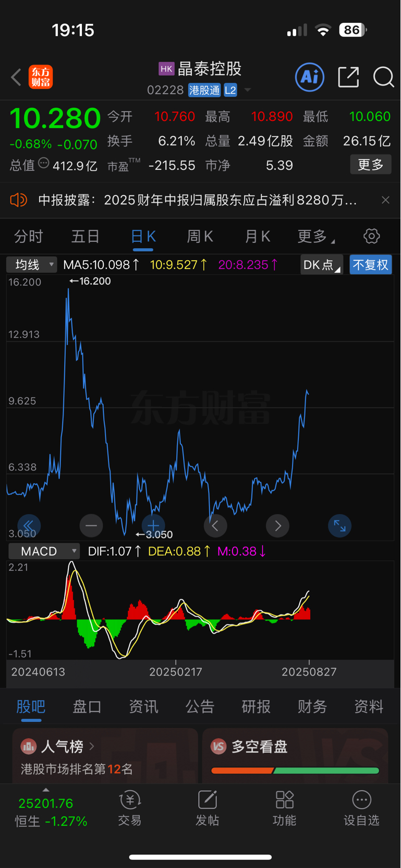Screen dimensions: 401x868
Task: Open 功能 functions grid icon
Action: [284, 809]
